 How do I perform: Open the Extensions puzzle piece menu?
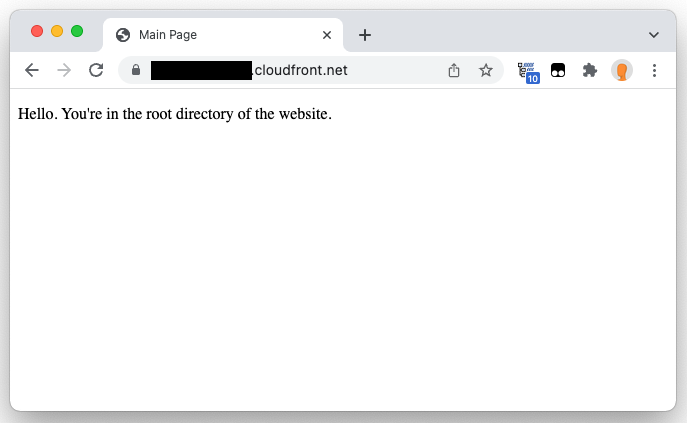(x=590, y=70)
